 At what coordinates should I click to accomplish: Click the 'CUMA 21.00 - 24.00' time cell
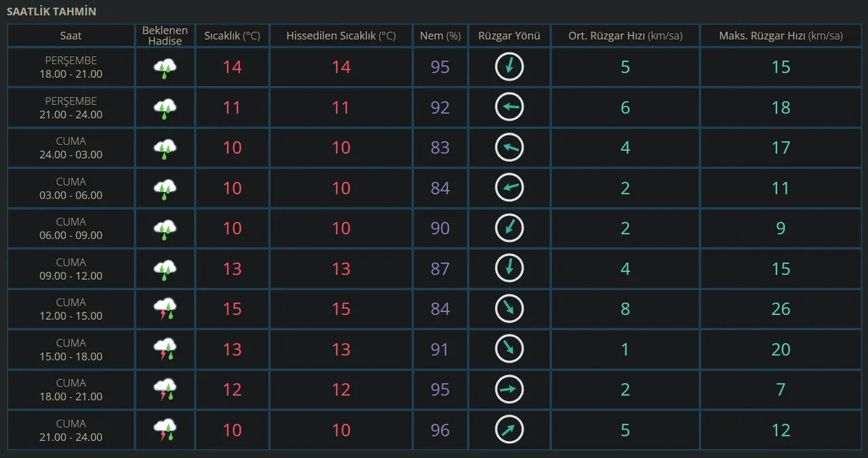point(71,430)
